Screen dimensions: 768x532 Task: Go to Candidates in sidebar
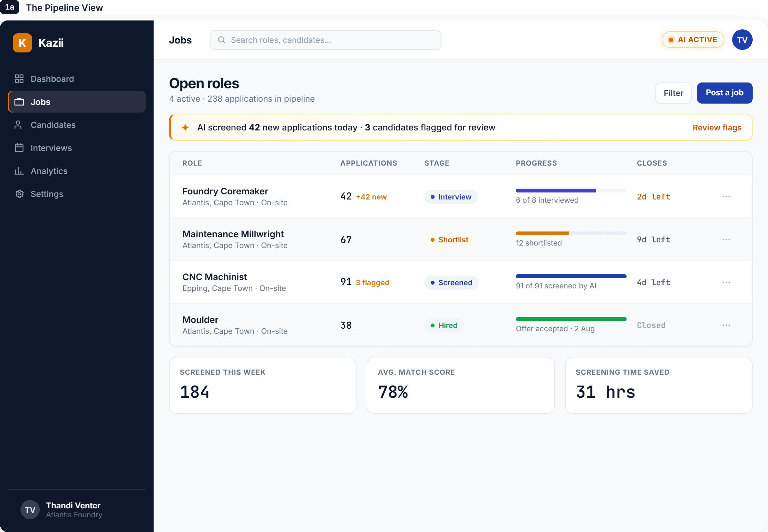(x=77, y=125)
